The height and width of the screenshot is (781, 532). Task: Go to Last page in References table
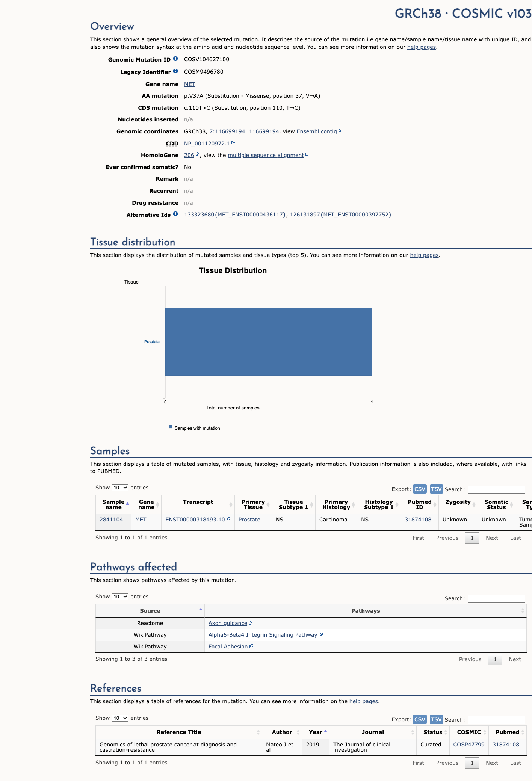tap(515, 763)
